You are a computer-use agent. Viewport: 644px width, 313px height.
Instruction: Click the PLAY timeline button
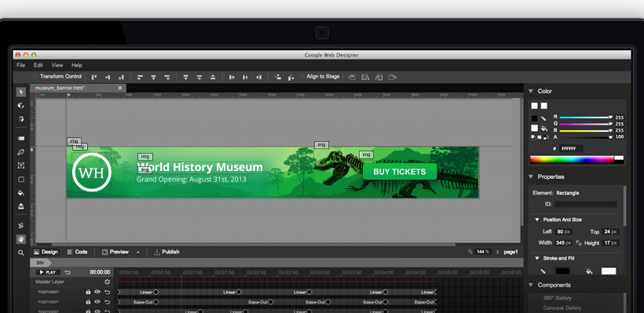(48, 272)
